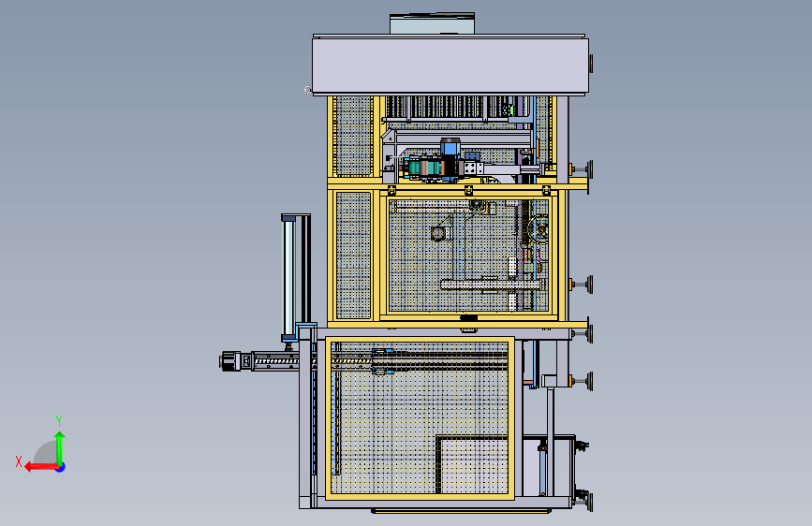Click the red X axis arrow of triad
This screenshot has height=526, width=812.
[x=40, y=467]
